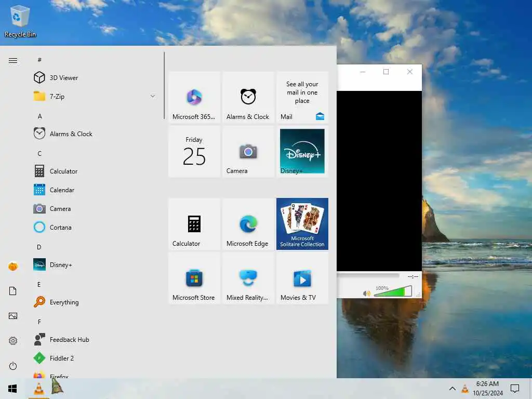Open Everything search app
Image resolution: width=532 pixels, height=399 pixels.
[94, 302]
